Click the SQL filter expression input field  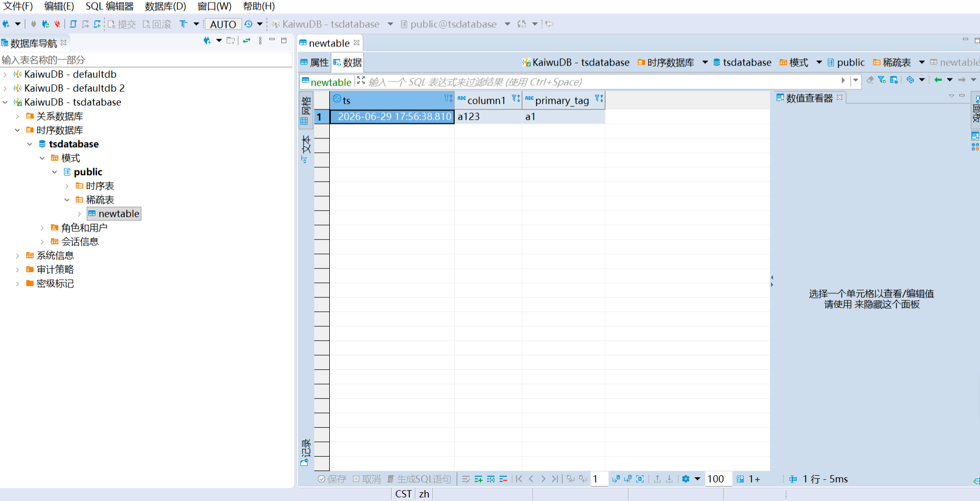(602, 82)
